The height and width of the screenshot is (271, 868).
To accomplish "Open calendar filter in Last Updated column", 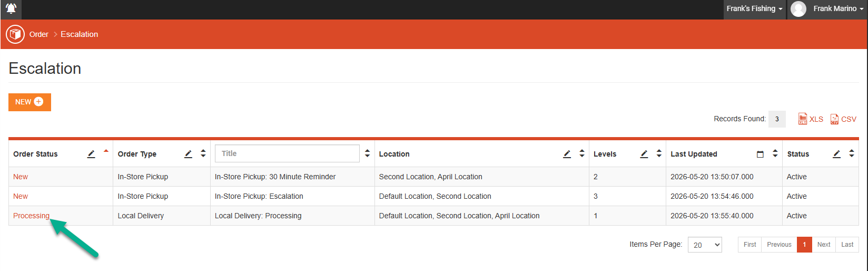I will [x=760, y=154].
